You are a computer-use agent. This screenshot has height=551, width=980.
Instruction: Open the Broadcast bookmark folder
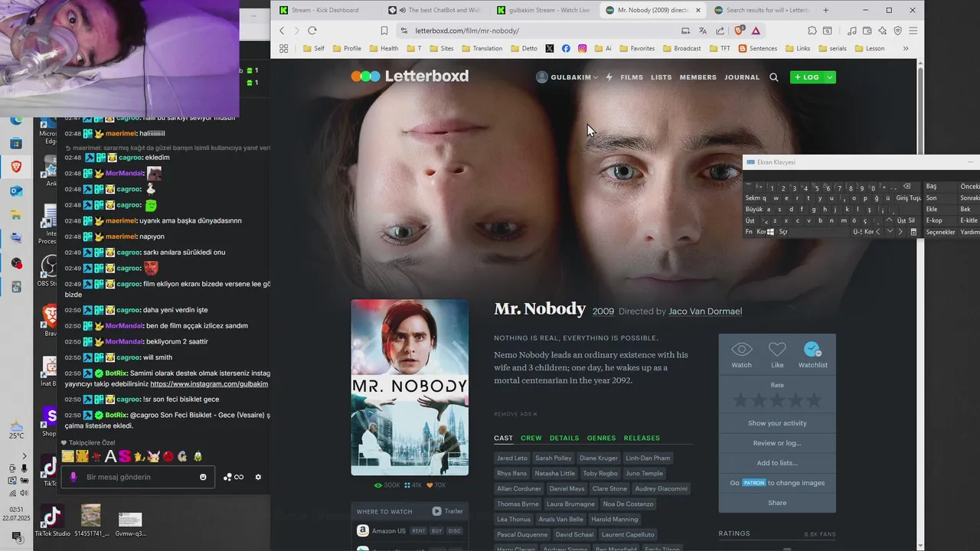pyautogui.click(x=681, y=48)
